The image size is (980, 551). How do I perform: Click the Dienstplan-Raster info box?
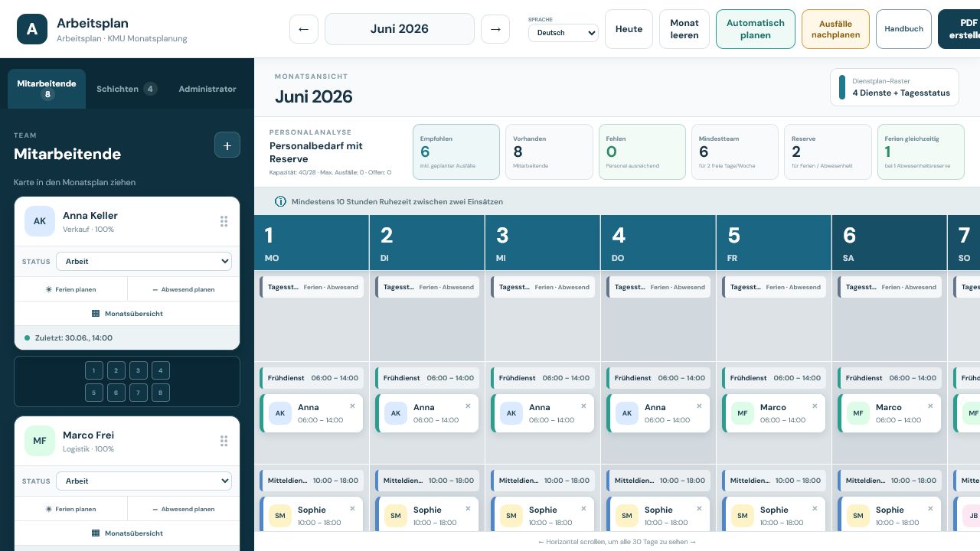click(895, 87)
